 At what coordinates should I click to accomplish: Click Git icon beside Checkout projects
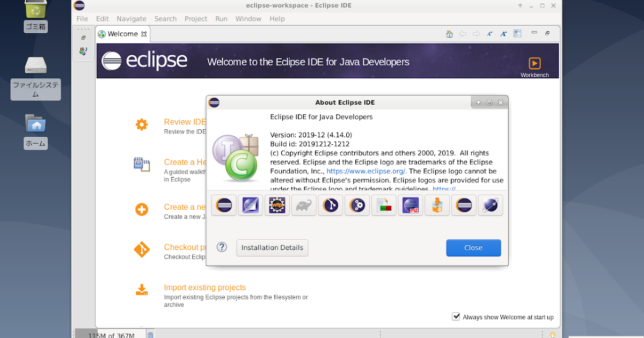click(142, 249)
